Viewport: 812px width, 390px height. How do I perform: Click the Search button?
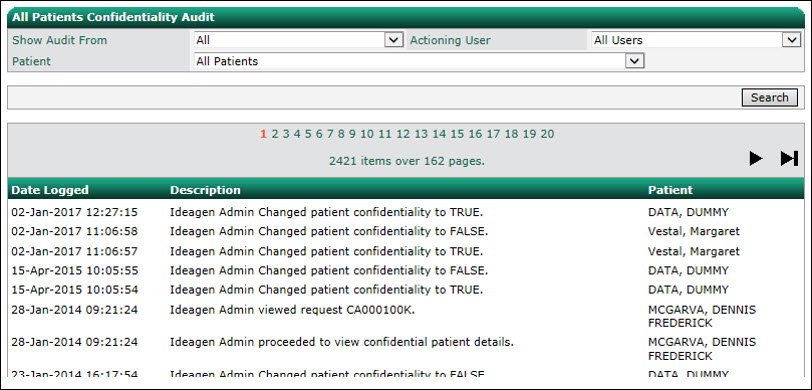770,97
